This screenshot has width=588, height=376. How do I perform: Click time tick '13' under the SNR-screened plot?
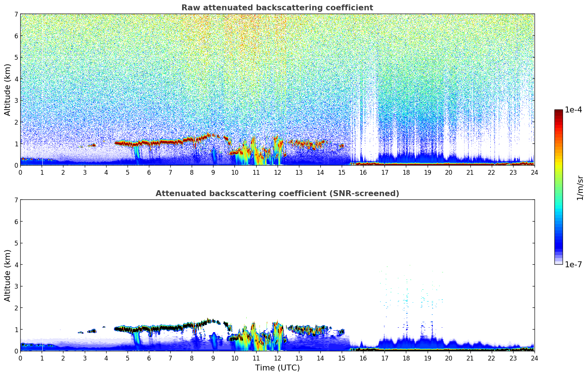click(x=299, y=358)
